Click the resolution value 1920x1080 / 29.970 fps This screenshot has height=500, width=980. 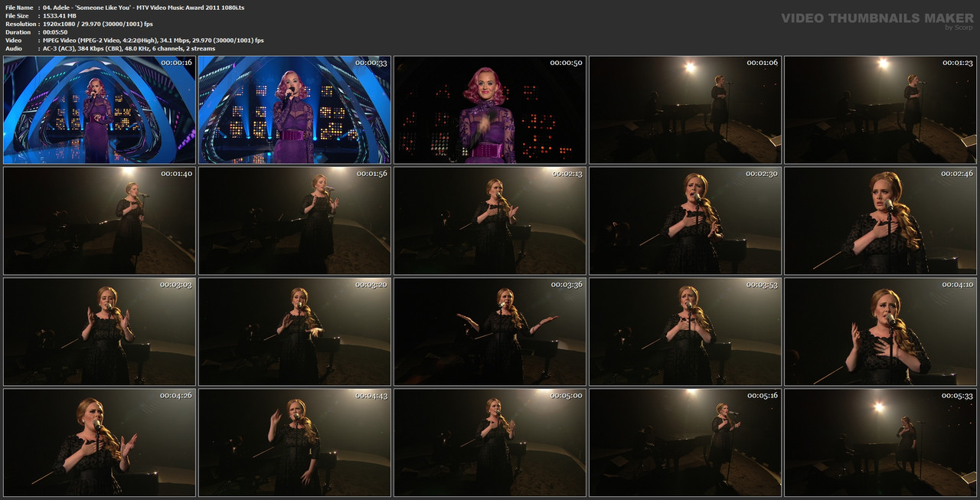(98, 24)
